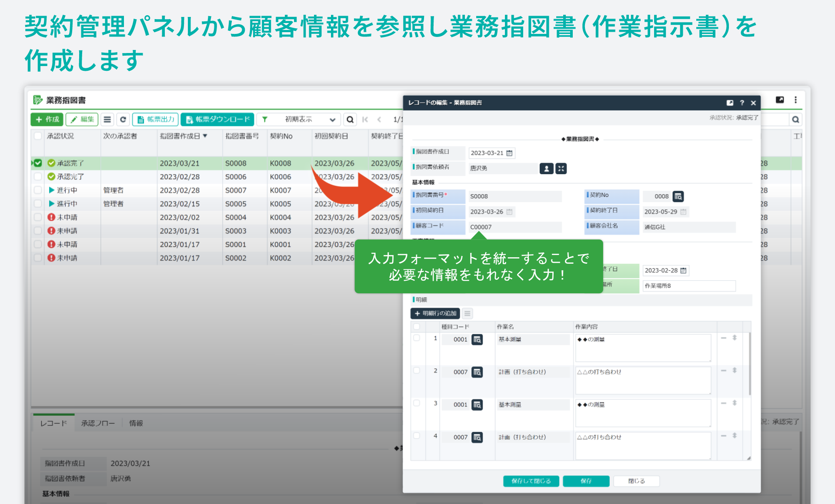The image size is (835, 504).
Task: Open the user picker beside 指図書依頼者
Action: point(546,169)
